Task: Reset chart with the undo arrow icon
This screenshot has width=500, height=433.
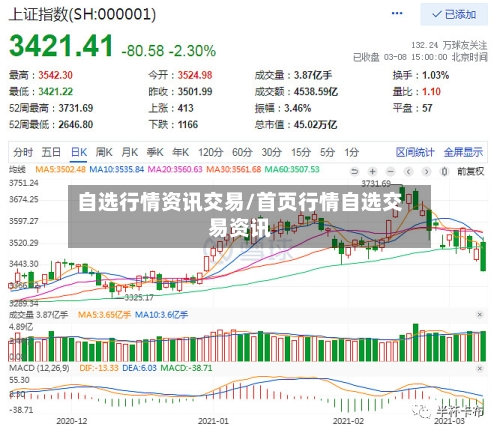Action: [354, 172]
